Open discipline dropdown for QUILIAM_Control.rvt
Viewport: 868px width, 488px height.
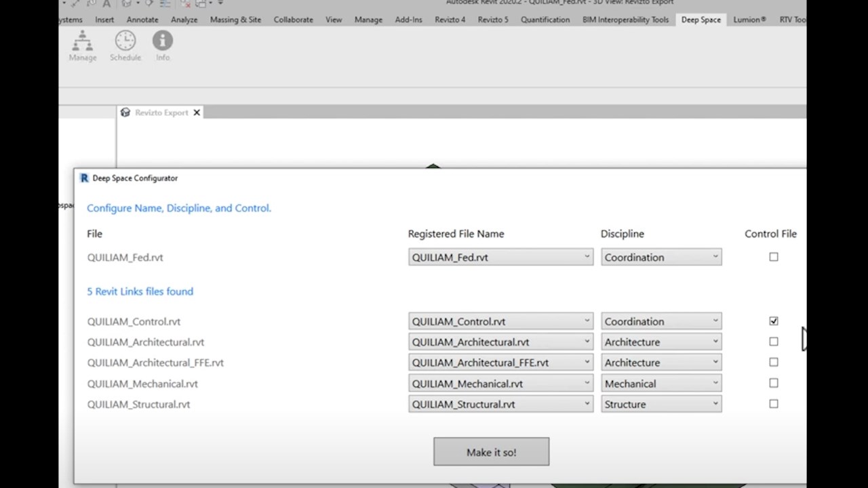pos(661,321)
